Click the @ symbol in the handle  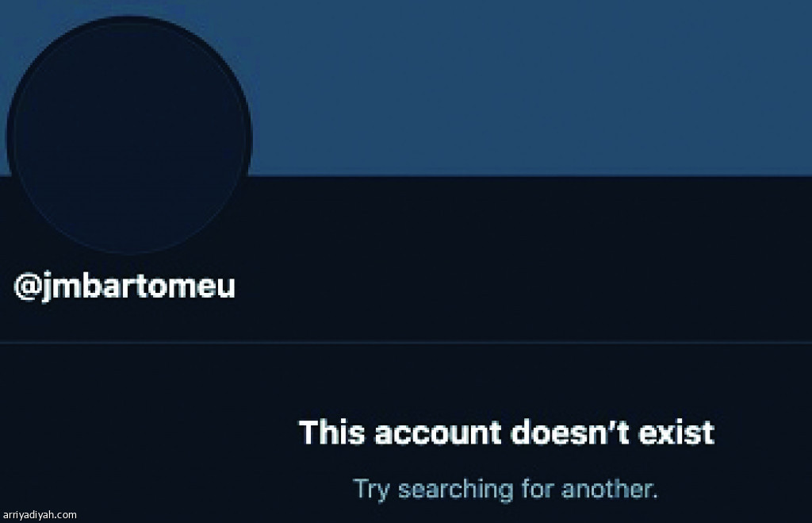[27, 286]
